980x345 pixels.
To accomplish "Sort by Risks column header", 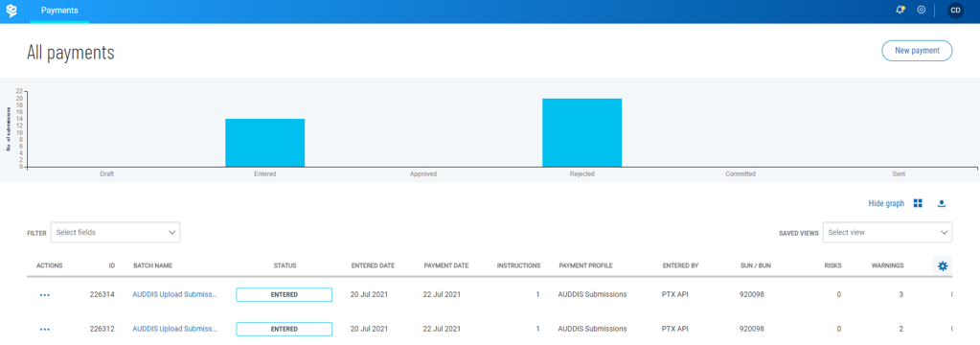I will tap(833, 265).
